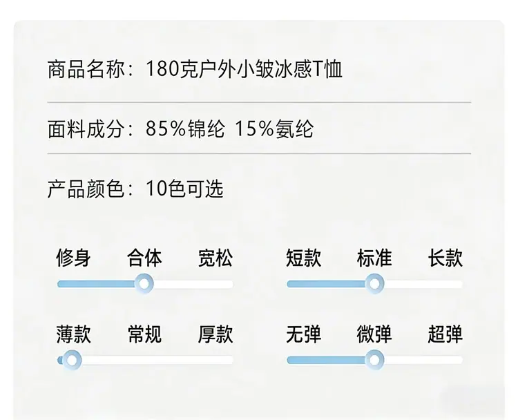Click the length slider handle under 标准
Viewport: 518px width, 420px height.
pyautogui.click(x=374, y=283)
